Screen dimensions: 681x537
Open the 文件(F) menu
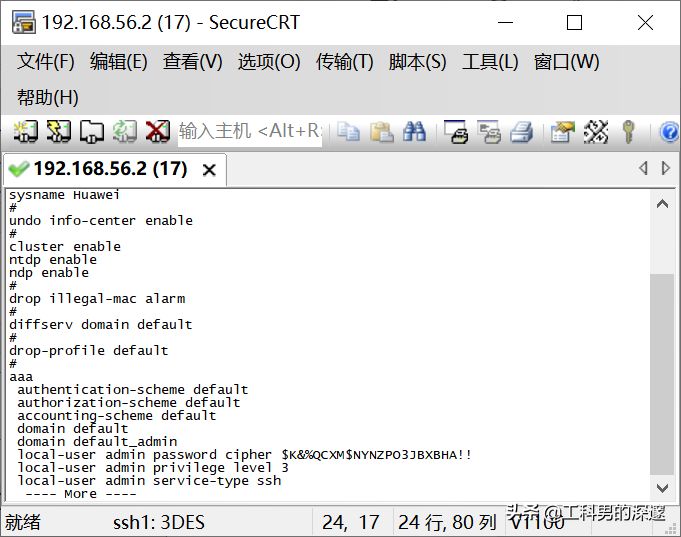click(46, 62)
